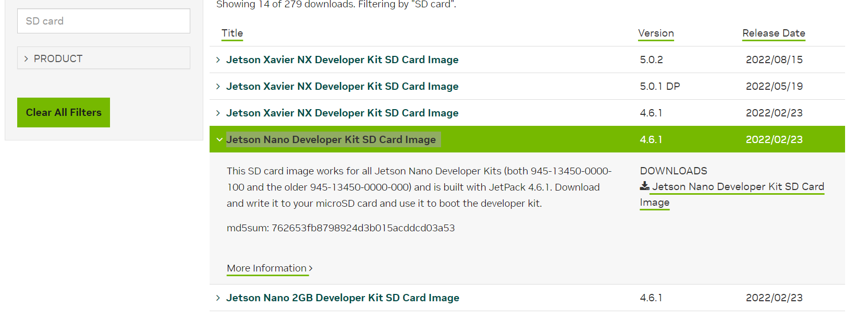Click the download icon beside Jetson Nano link
Viewport: 868px width, 319px height.
pos(645,186)
